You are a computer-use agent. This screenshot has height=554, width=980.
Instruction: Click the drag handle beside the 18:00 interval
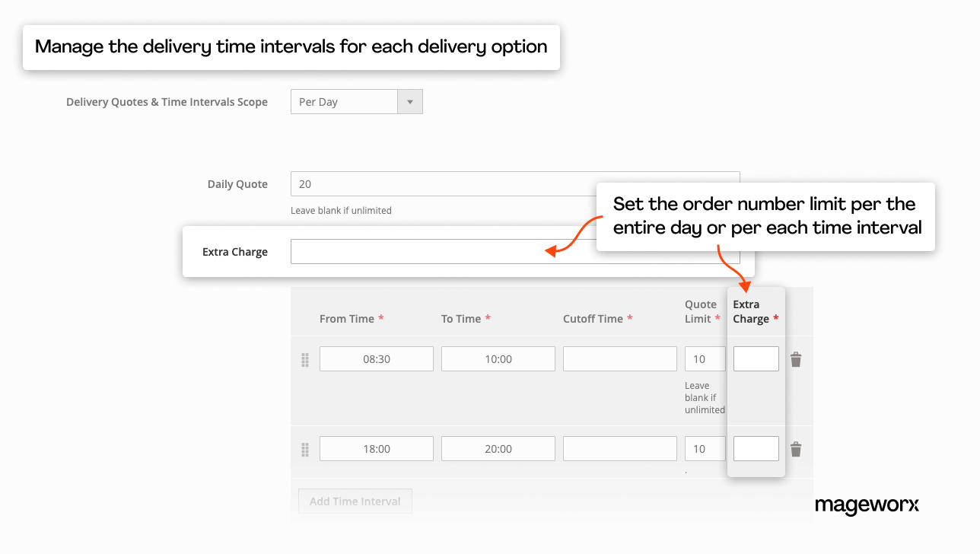305,450
